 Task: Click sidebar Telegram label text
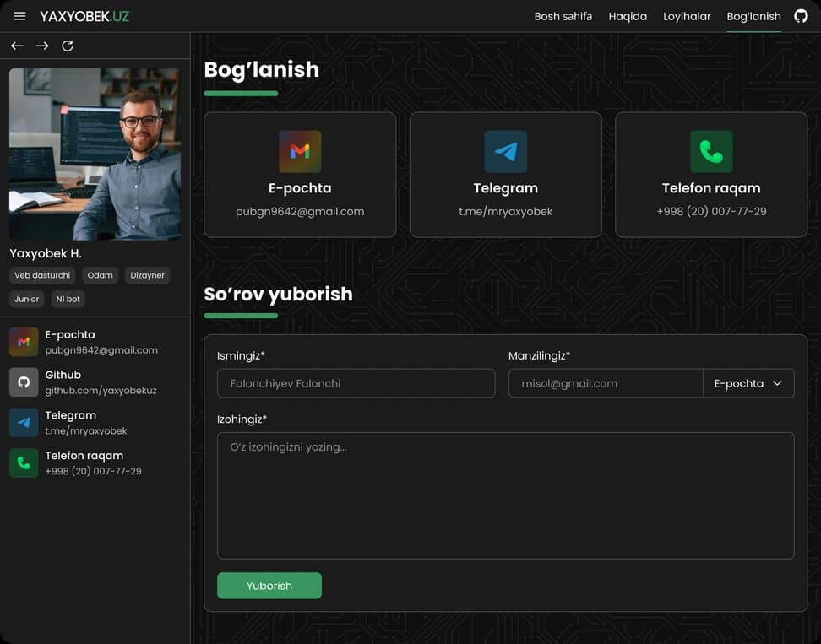[71, 415]
